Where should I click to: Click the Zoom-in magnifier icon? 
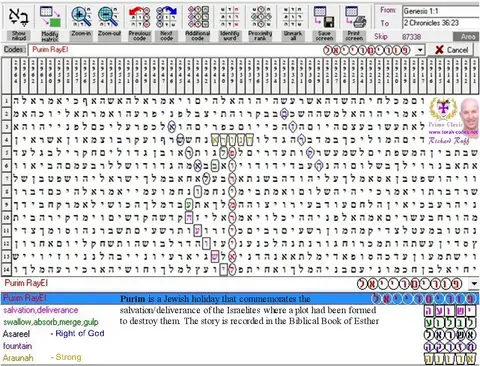(81, 17)
